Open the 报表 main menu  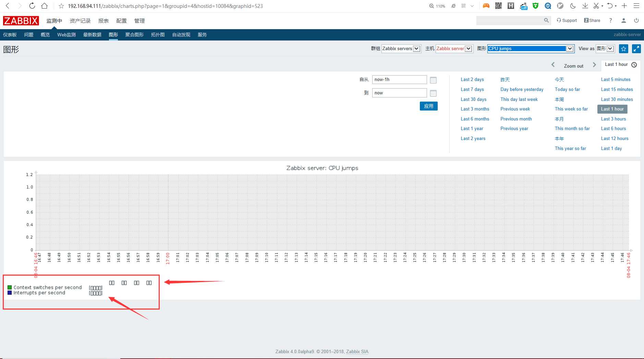point(104,21)
